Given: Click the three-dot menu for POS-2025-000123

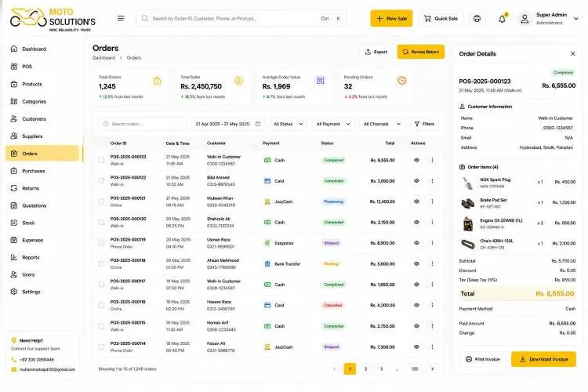Looking at the screenshot, I should (x=432, y=160).
